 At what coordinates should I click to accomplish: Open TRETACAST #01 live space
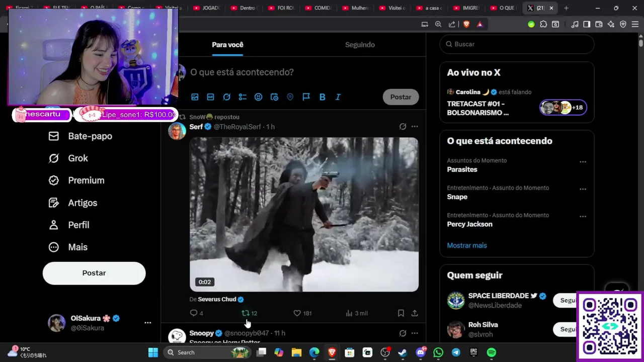(517, 103)
